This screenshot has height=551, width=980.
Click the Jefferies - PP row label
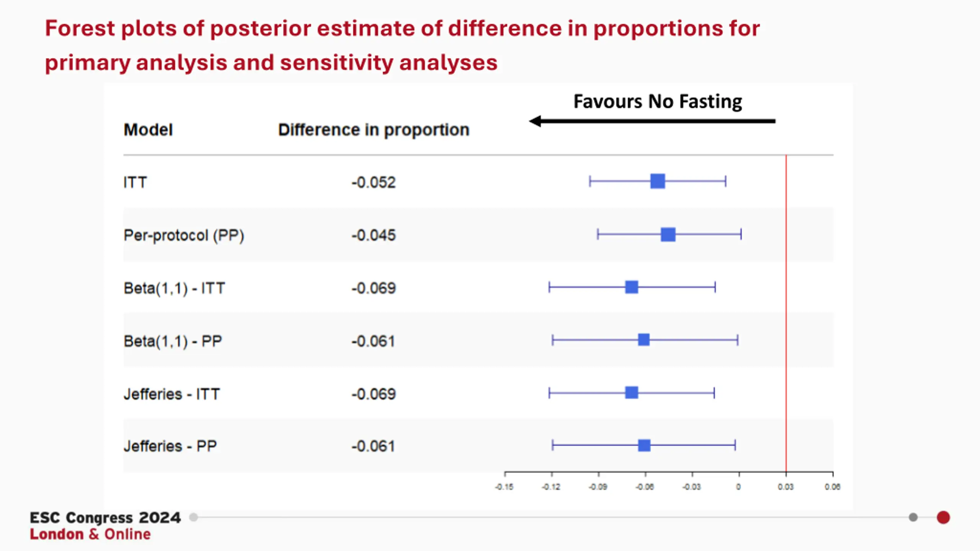pyautogui.click(x=170, y=446)
